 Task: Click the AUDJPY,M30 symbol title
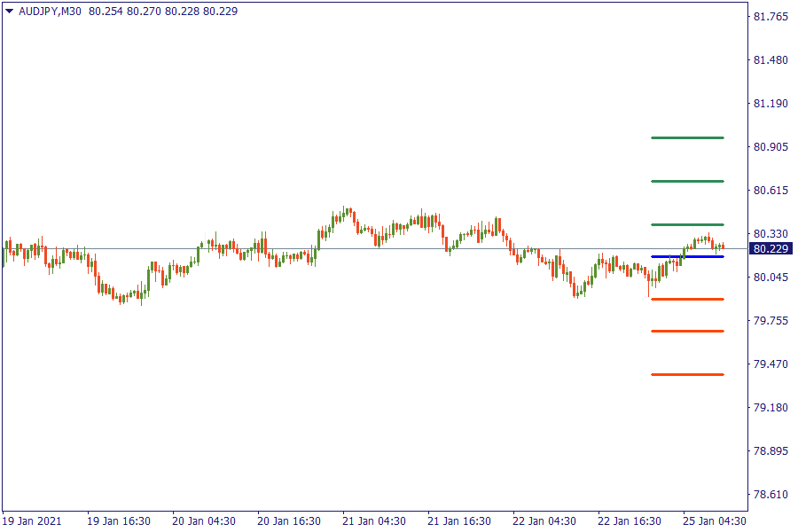[x=51, y=12]
